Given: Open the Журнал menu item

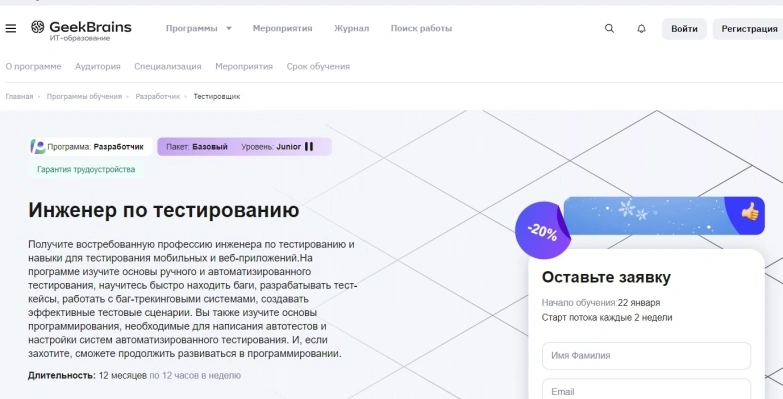Looking at the screenshot, I should pos(352,28).
